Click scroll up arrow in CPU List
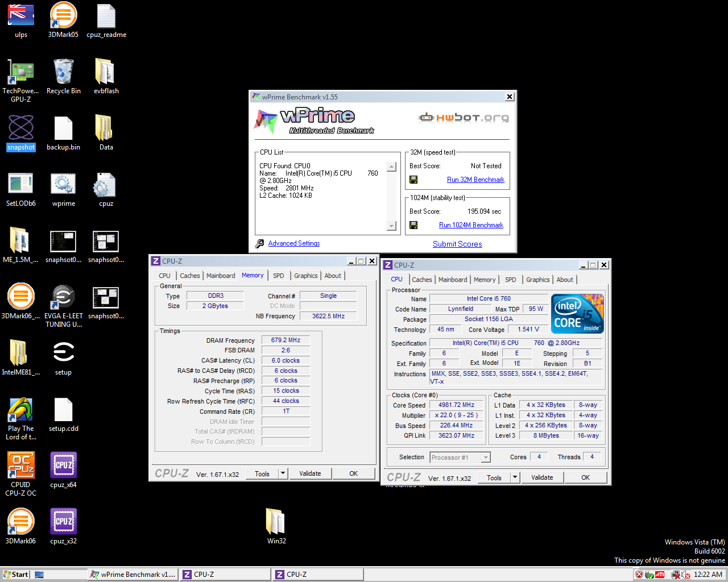728x582 pixels. (391, 167)
